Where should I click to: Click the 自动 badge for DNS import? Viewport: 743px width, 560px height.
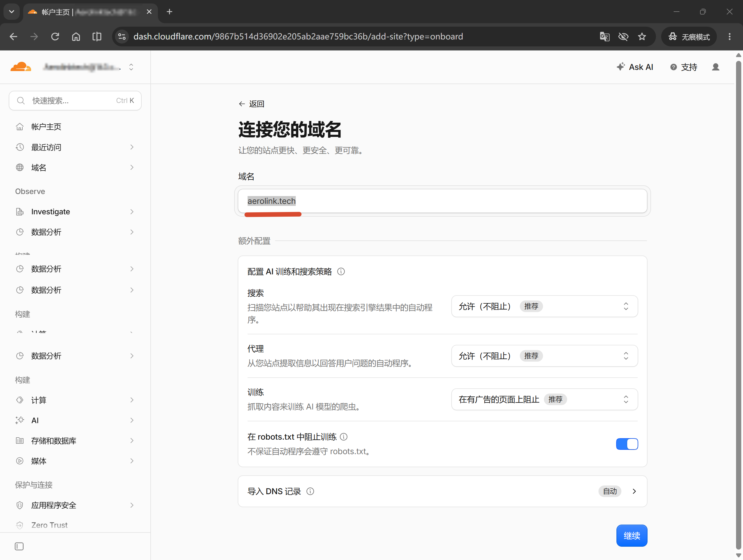click(610, 491)
